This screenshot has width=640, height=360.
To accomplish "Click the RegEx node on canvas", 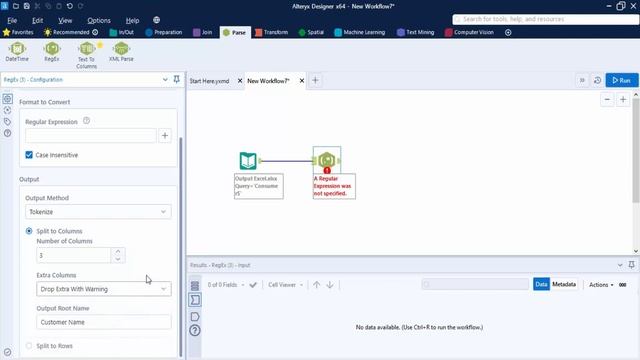I will [327, 160].
